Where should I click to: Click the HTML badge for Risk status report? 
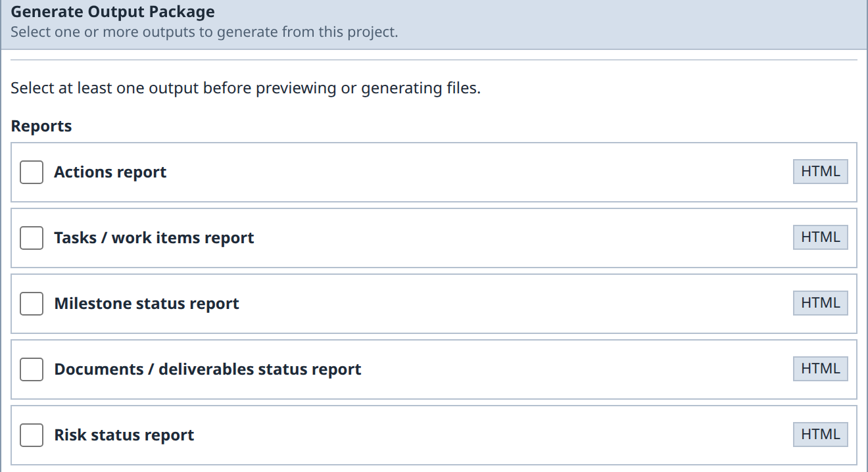click(821, 435)
